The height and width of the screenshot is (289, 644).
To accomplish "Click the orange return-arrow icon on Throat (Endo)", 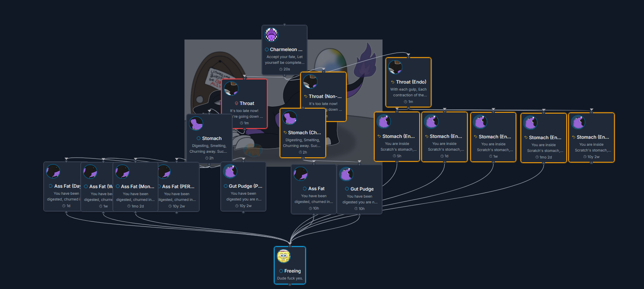I will pos(392,82).
